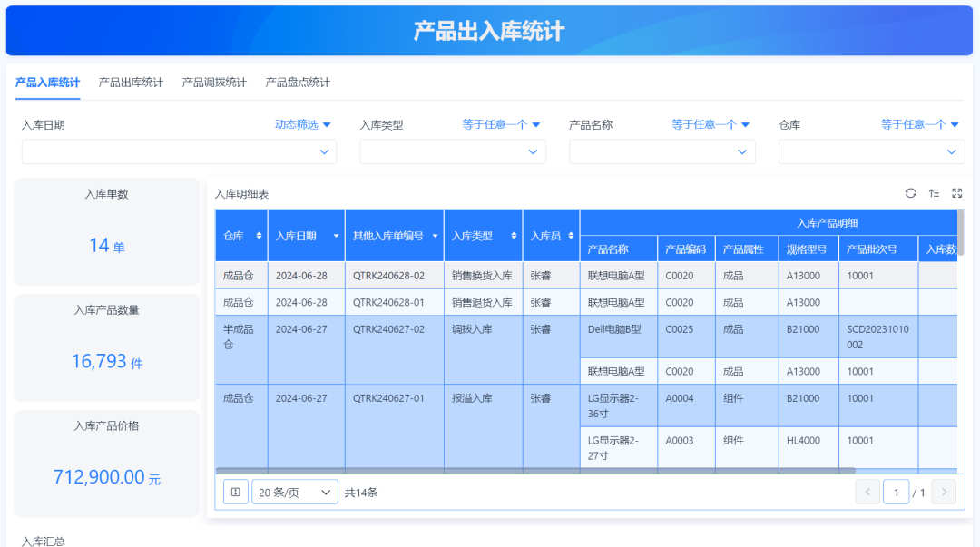This screenshot has height=547, width=980.
Task: Expand the 仓库 selection box
Action: point(871,152)
